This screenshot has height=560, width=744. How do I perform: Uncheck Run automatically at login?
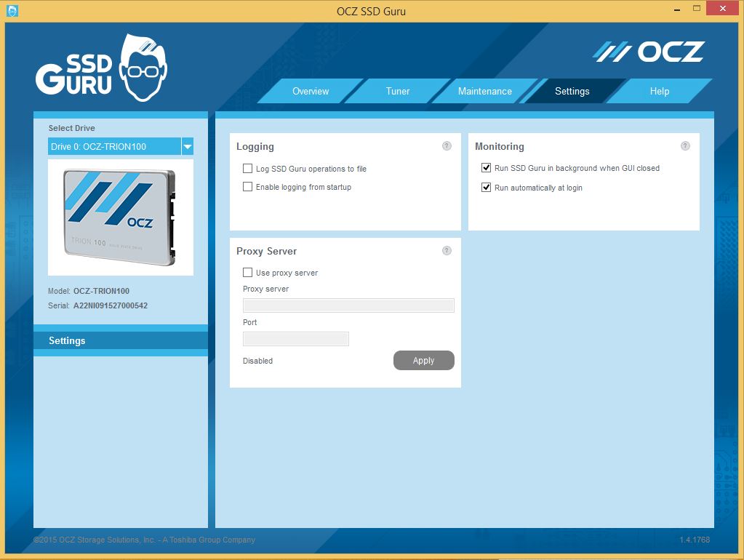pyautogui.click(x=486, y=188)
